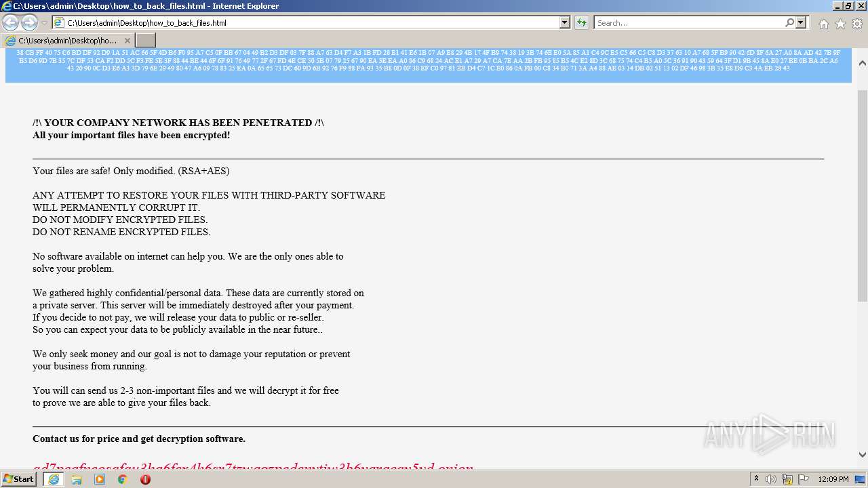Click the address bar with how_to_back_files.html path
The image size is (868, 488).
(311, 23)
